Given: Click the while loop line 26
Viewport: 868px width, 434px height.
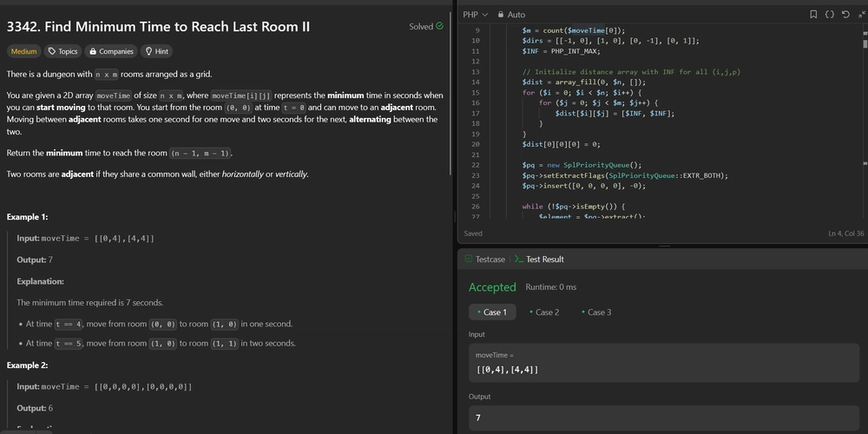Looking at the screenshot, I should (x=574, y=207).
